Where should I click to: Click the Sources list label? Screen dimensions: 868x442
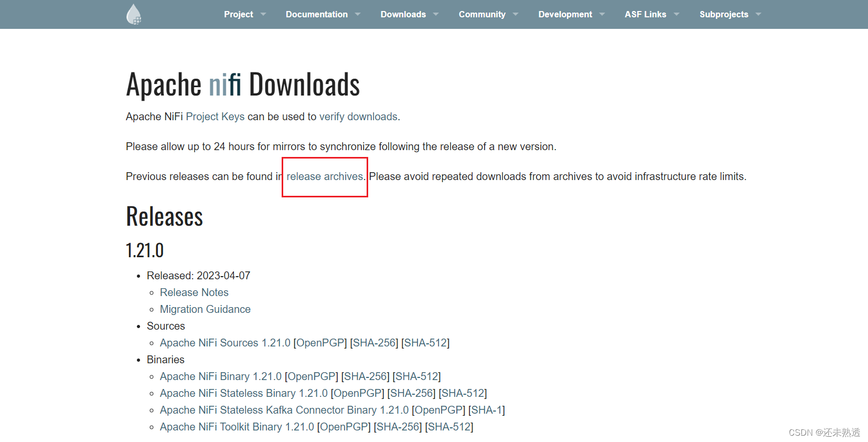point(166,326)
